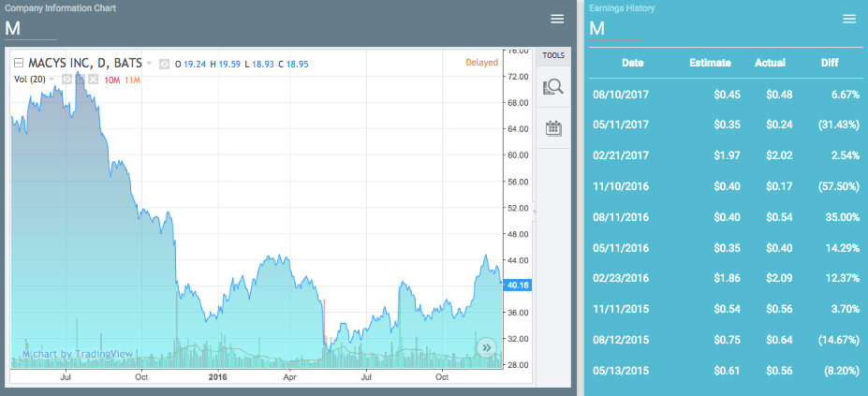868x396 pixels.
Task: Edit the ticker symbol field in Company Information Chart
Action: click(31, 29)
